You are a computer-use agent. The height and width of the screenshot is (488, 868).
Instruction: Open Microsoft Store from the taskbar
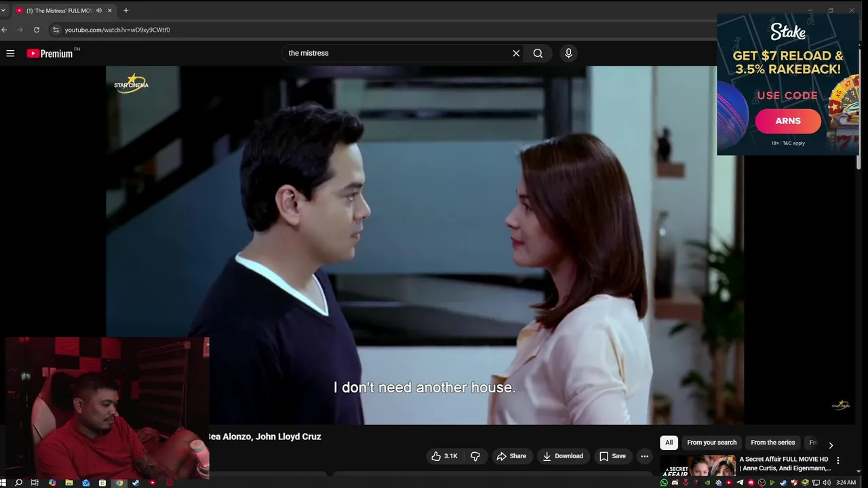click(102, 483)
